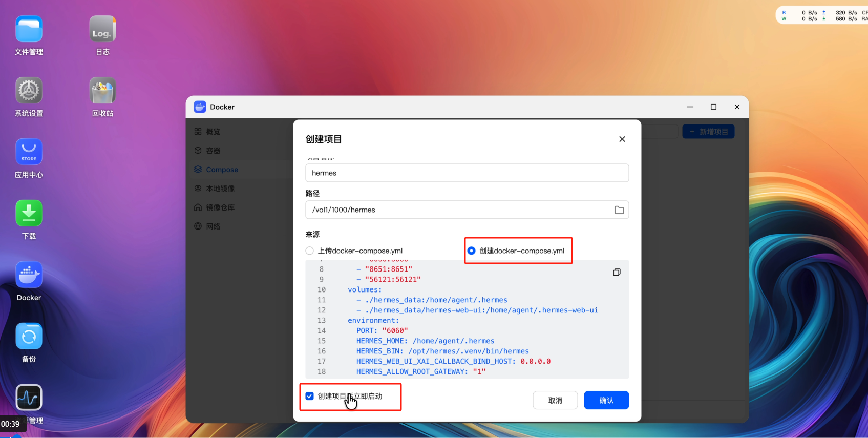The width and height of the screenshot is (868, 438).
Task: Minimize the Docker window
Action: pos(690,107)
